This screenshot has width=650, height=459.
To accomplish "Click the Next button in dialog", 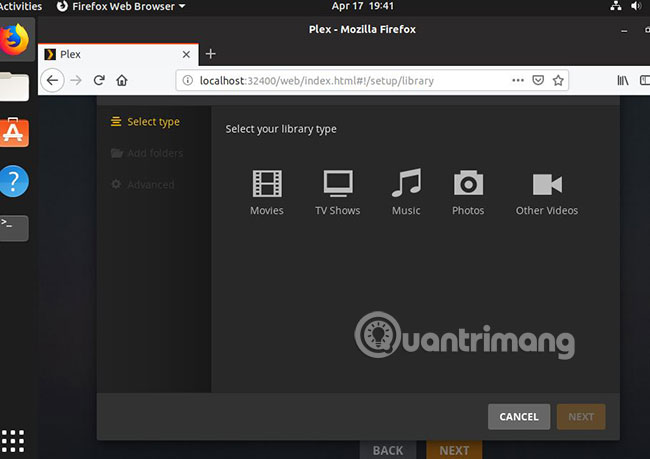I will click(x=581, y=417).
